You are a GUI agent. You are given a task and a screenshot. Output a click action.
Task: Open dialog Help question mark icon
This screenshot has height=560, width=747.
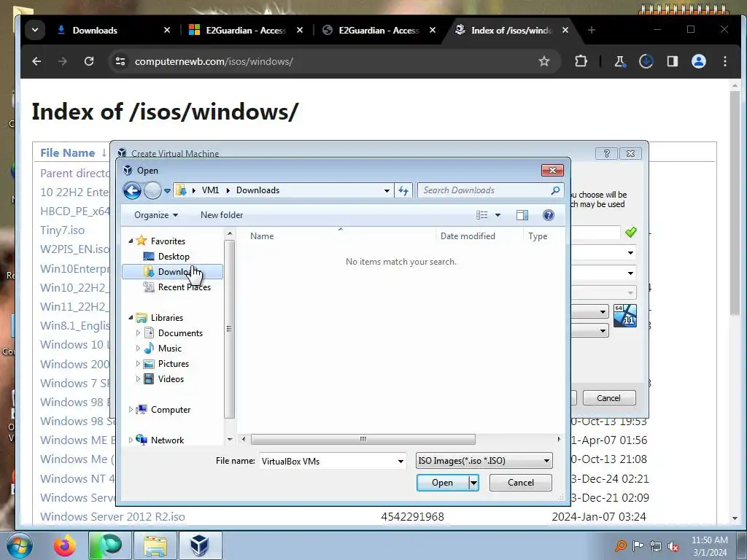549,215
